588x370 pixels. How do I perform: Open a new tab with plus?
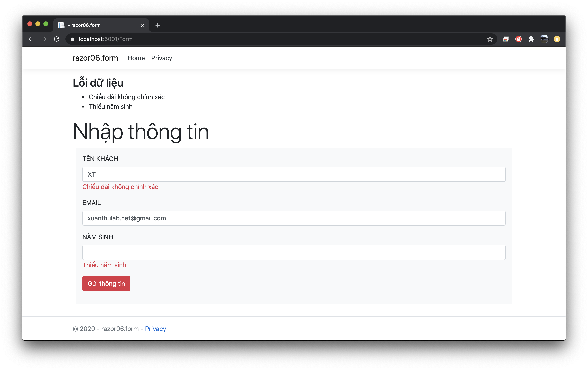point(158,25)
